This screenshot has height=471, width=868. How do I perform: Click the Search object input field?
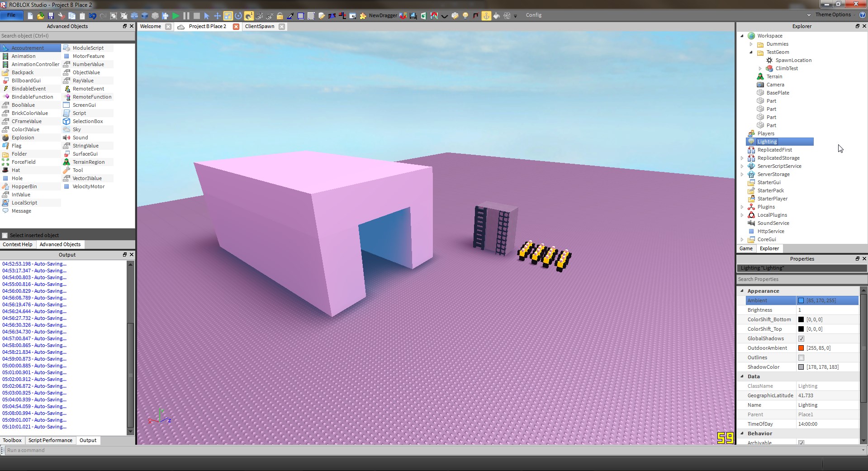coord(67,36)
